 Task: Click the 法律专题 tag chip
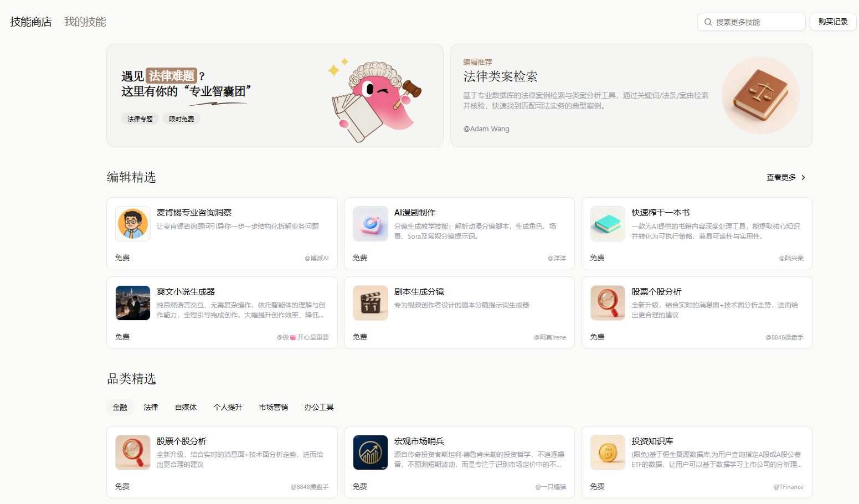pos(140,119)
